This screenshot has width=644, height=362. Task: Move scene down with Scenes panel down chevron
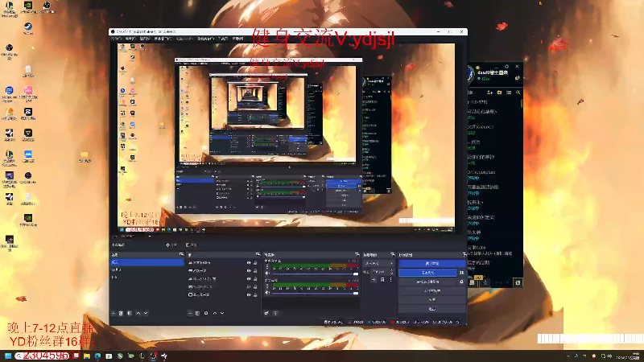(146, 313)
